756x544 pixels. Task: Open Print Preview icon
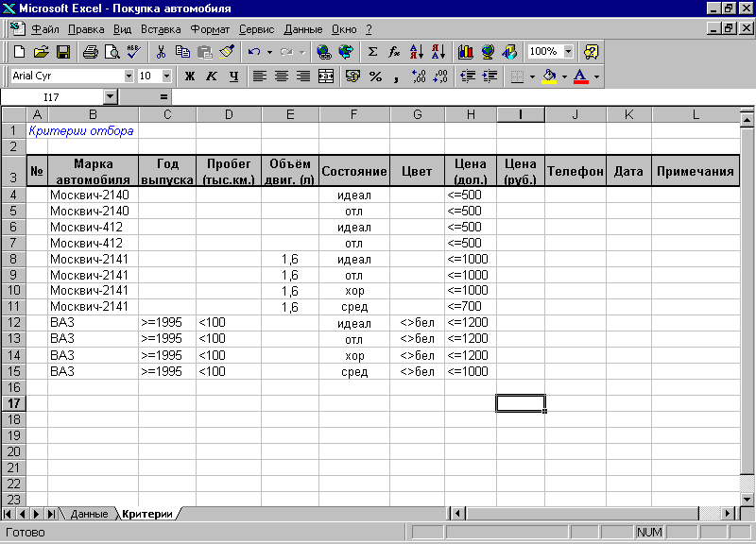click(112, 52)
